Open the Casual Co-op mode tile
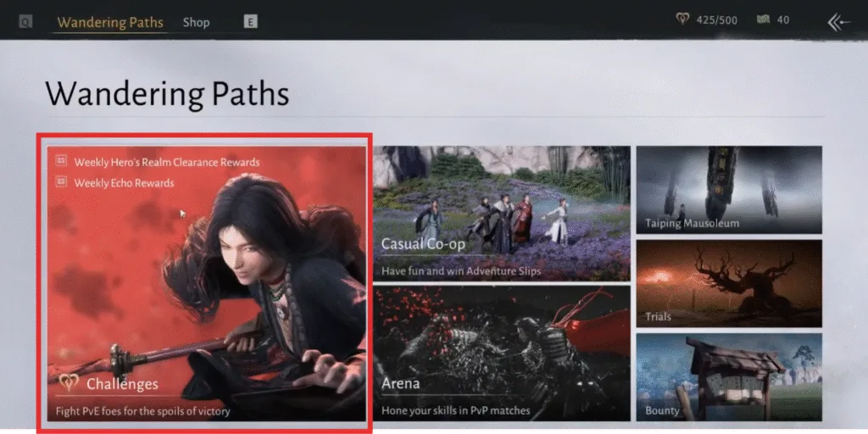 [x=501, y=212]
